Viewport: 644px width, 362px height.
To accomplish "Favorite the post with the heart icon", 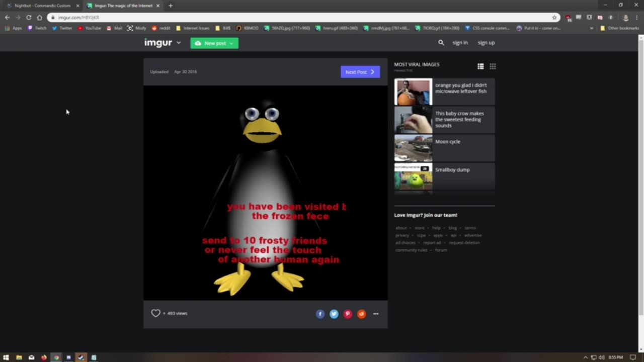I will (x=155, y=313).
